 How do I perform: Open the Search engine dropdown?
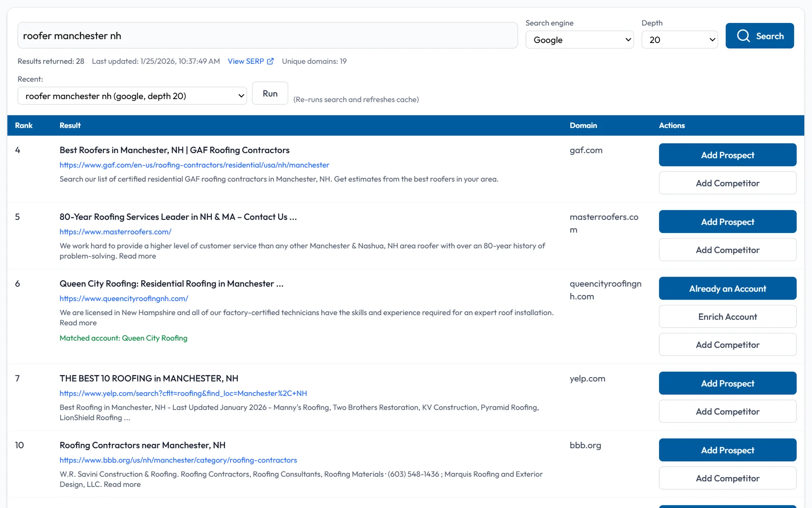tap(579, 40)
